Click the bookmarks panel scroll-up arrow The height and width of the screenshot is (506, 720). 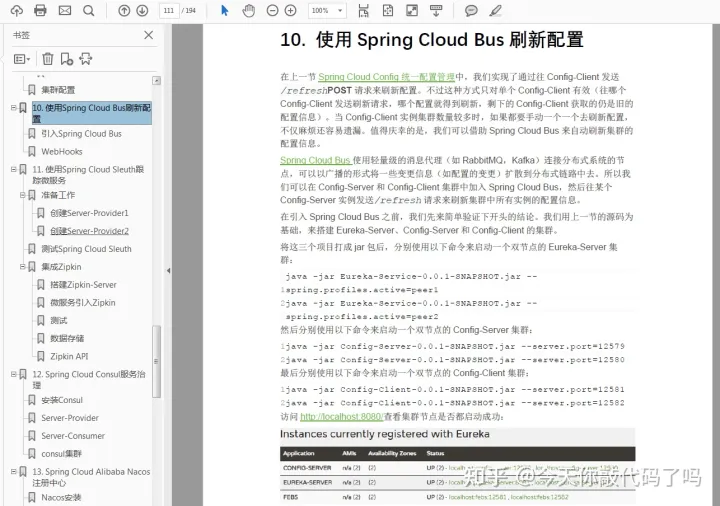point(157,81)
